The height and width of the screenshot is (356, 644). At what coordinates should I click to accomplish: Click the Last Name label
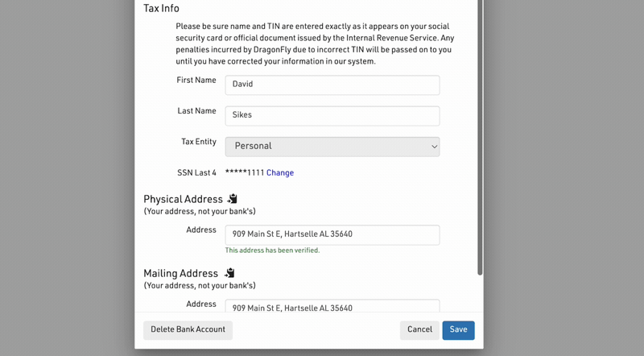point(196,111)
